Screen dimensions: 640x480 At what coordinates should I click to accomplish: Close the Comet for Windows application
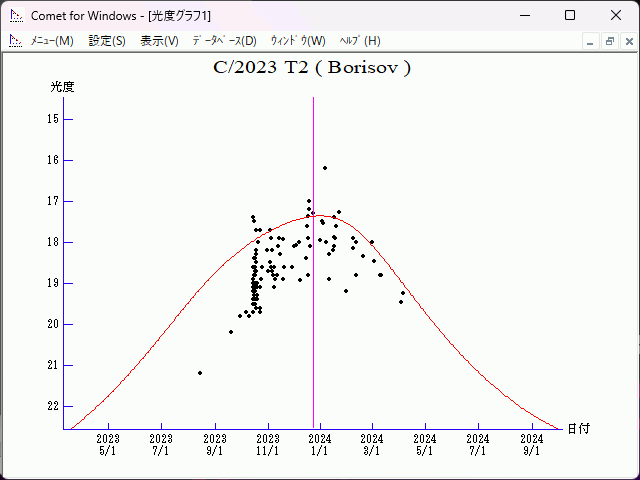point(616,16)
